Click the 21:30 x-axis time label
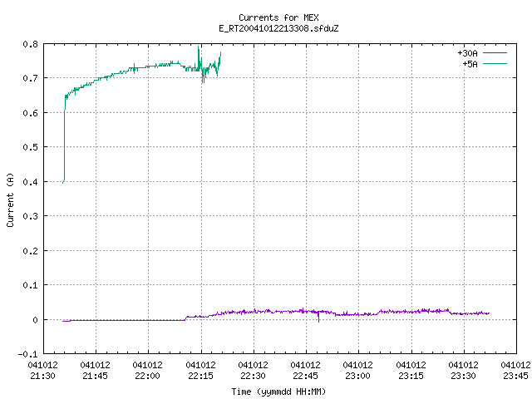 tap(42, 376)
